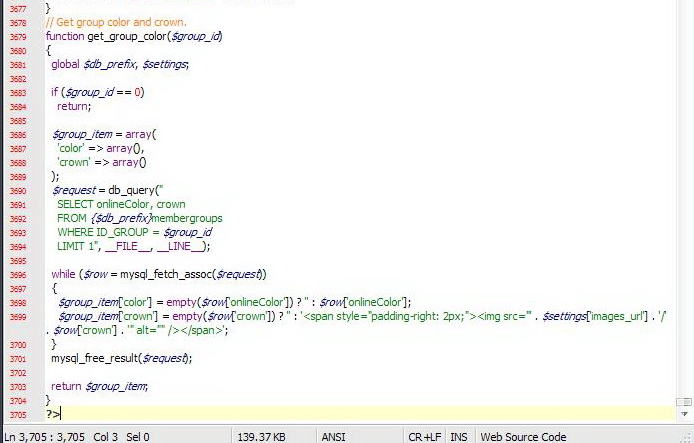Click the vertical scrollbar down arrow
The image size is (694, 443).
point(684,414)
